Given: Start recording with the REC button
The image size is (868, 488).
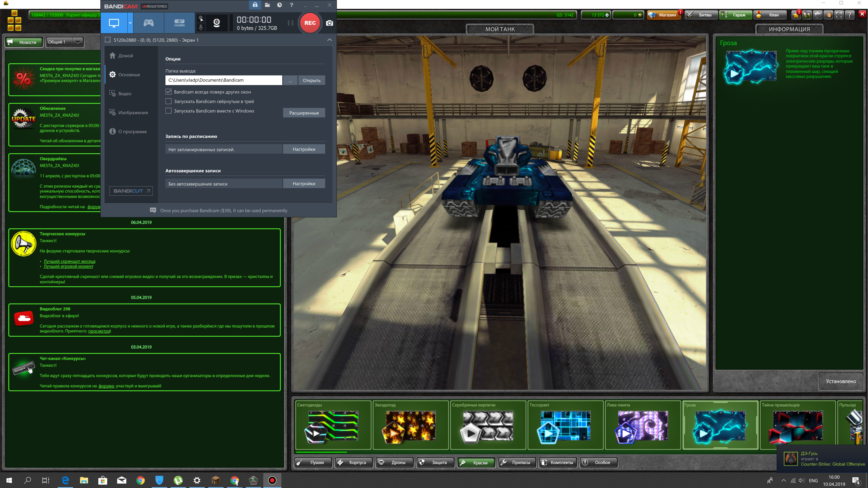Looking at the screenshot, I should point(310,23).
